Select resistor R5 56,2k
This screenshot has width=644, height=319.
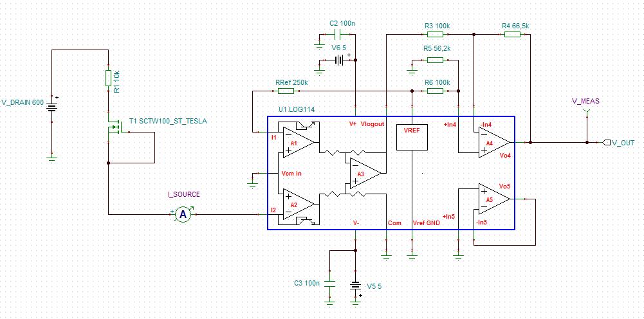point(435,60)
